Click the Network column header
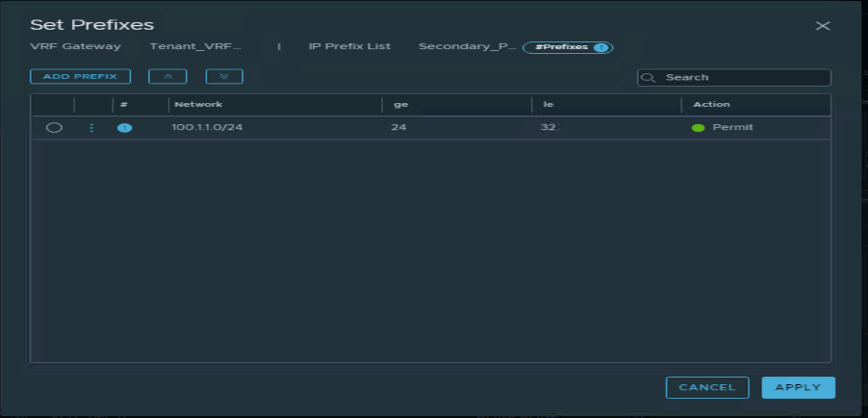 pos(198,104)
